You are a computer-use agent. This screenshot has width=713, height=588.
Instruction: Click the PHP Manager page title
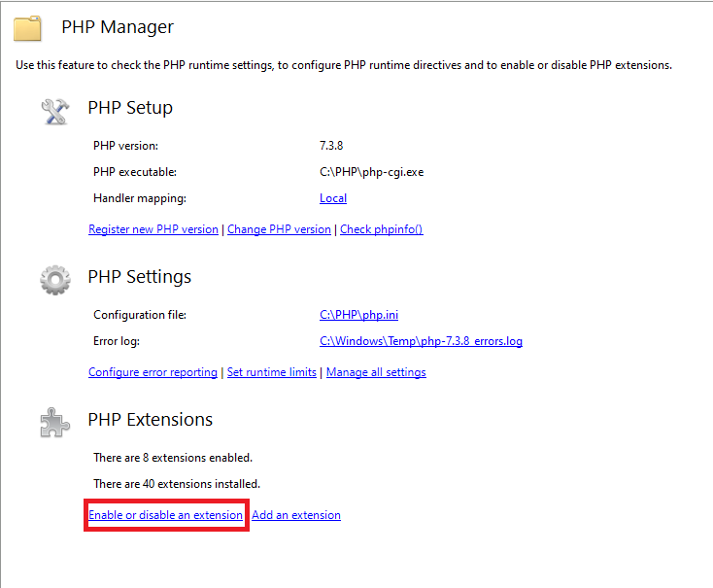pyautogui.click(x=118, y=27)
